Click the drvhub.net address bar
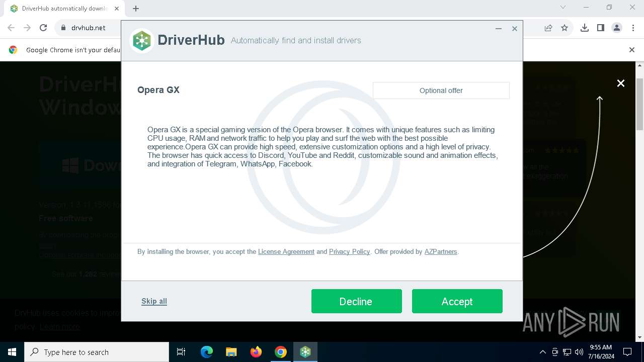 [x=88, y=28]
